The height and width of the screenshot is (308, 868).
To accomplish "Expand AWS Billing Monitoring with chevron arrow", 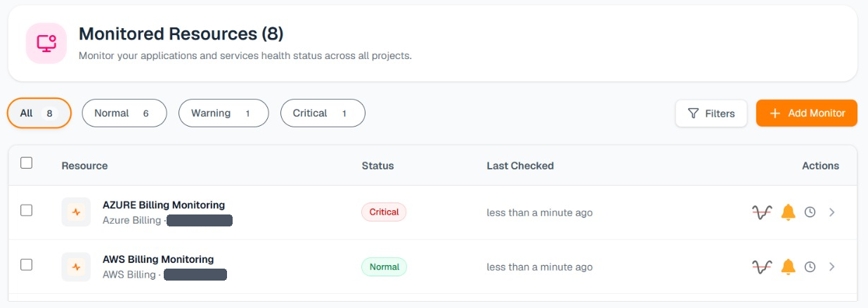I will click(832, 267).
